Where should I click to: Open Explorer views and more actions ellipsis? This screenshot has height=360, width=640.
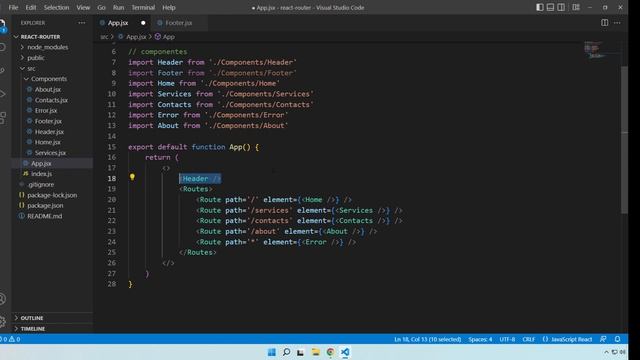(x=82, y=23)
